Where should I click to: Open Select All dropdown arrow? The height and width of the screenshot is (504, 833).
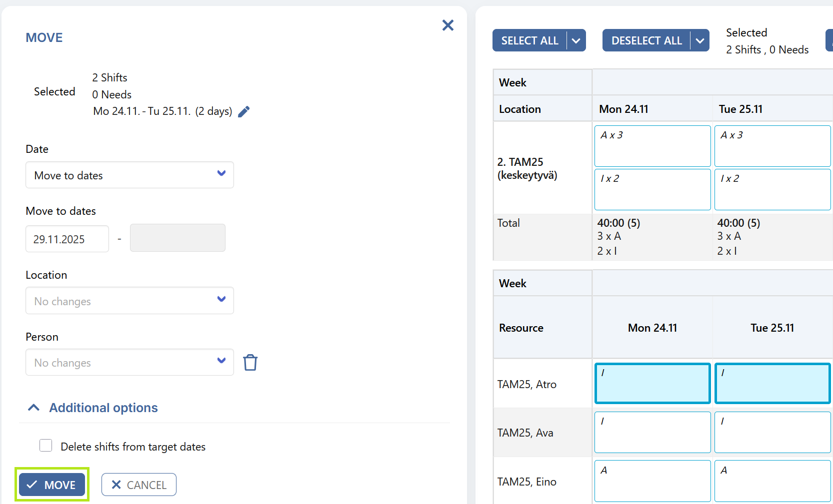coord(576,40)
